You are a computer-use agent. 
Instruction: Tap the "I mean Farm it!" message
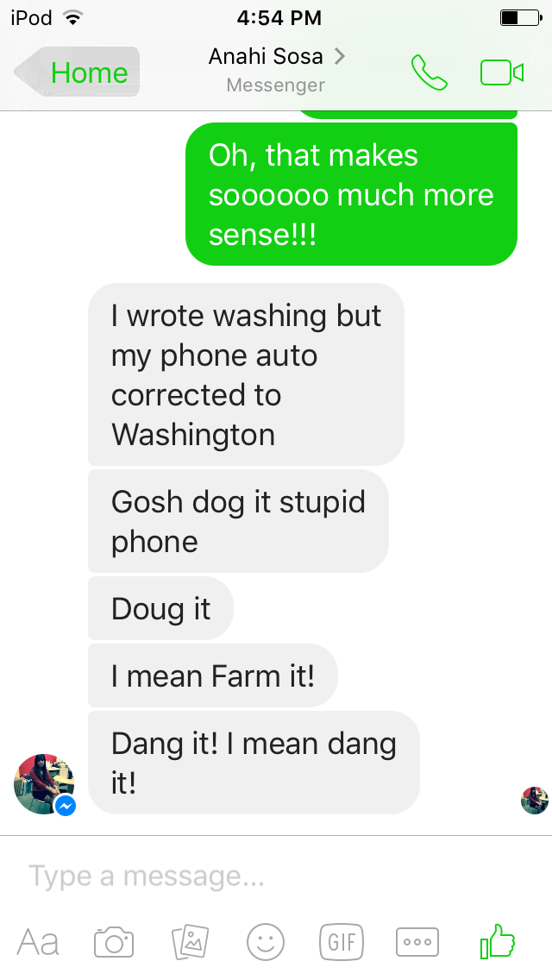pos(212,675)
